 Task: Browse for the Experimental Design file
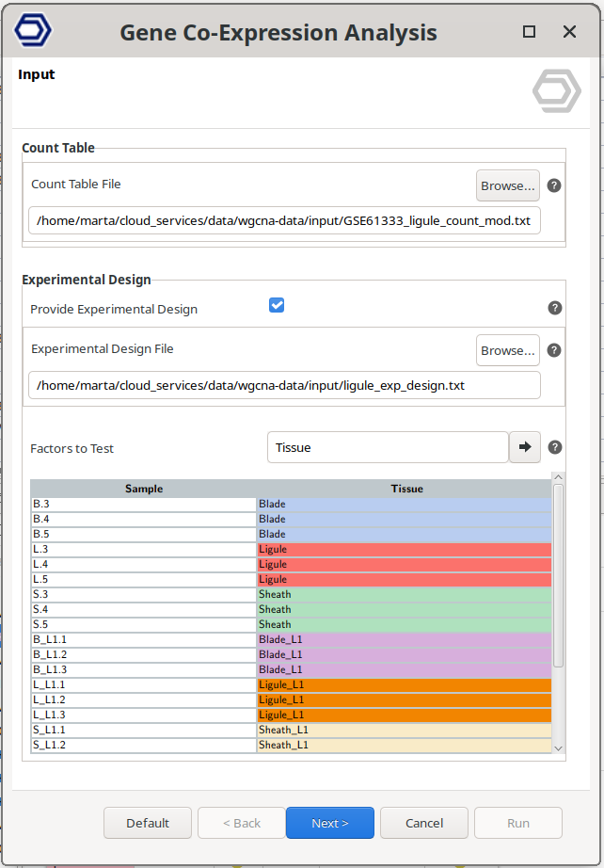507,350
